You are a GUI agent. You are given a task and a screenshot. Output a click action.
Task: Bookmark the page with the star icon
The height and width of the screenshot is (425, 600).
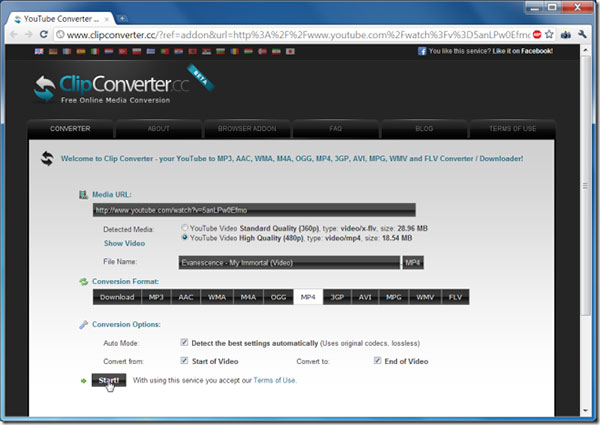pyautogui.click(x=549, y=34)
